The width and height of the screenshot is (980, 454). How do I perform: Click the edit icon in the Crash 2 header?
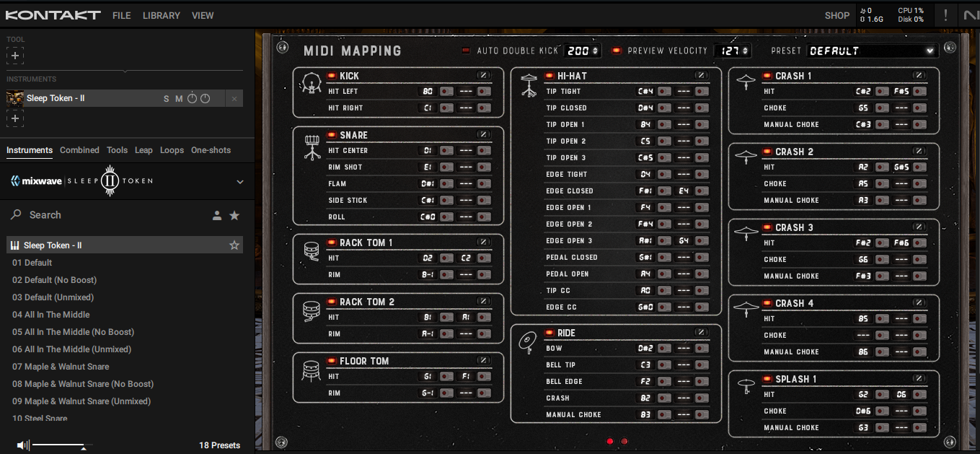pos(919,151)
